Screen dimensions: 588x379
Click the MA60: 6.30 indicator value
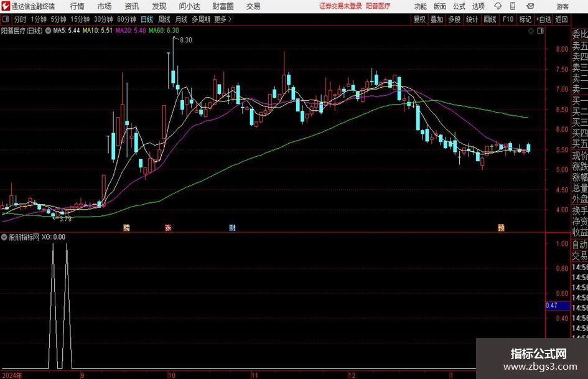tap(164, 30)
